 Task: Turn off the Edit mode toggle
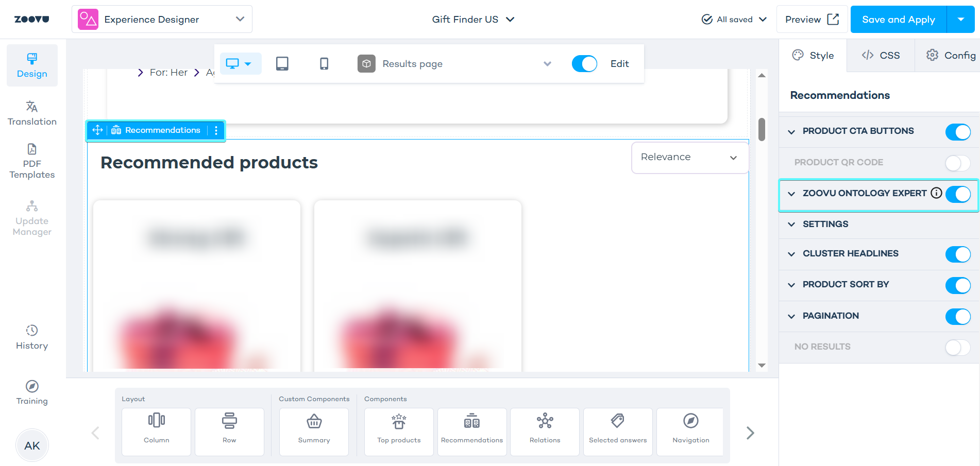(584, 64)
